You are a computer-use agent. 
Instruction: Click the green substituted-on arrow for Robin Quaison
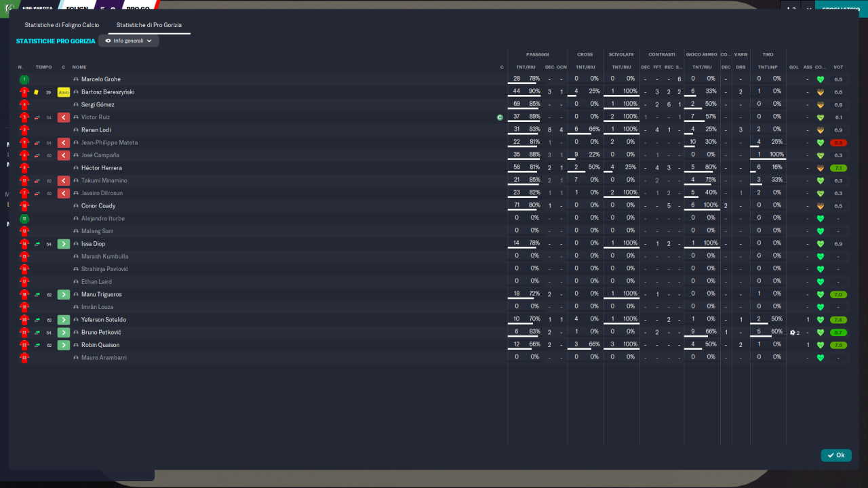[64, 345]
